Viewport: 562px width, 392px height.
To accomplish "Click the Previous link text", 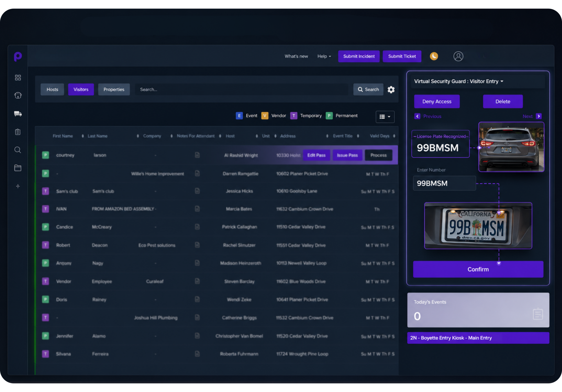I will (x=432, y=116).
